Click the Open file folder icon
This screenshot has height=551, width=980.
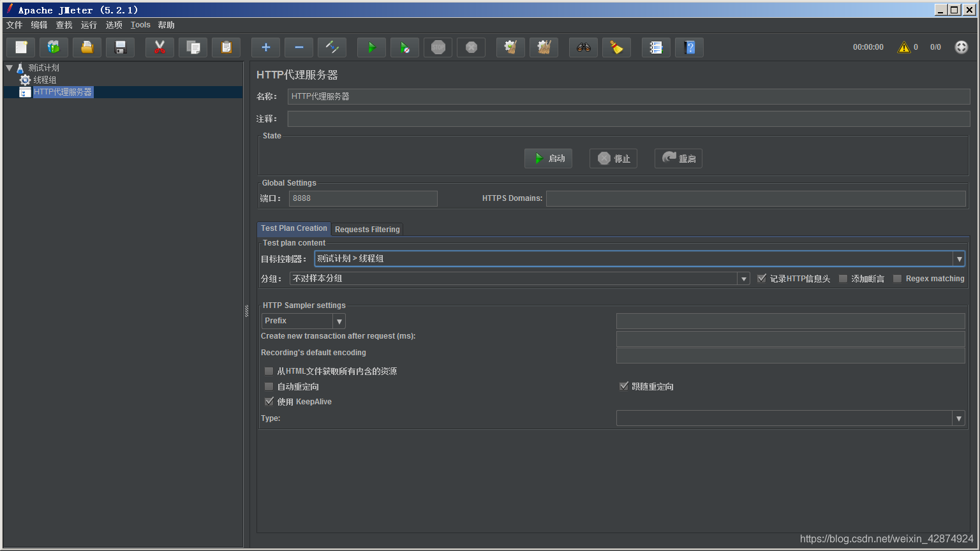tap(87, 47)
